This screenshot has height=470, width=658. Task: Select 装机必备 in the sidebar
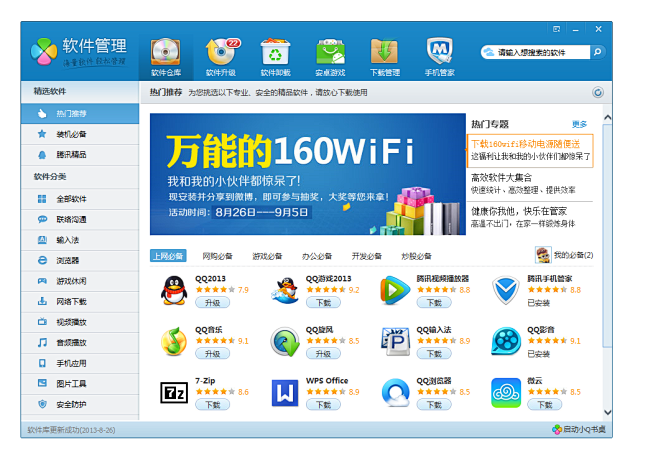click(80, 134)
